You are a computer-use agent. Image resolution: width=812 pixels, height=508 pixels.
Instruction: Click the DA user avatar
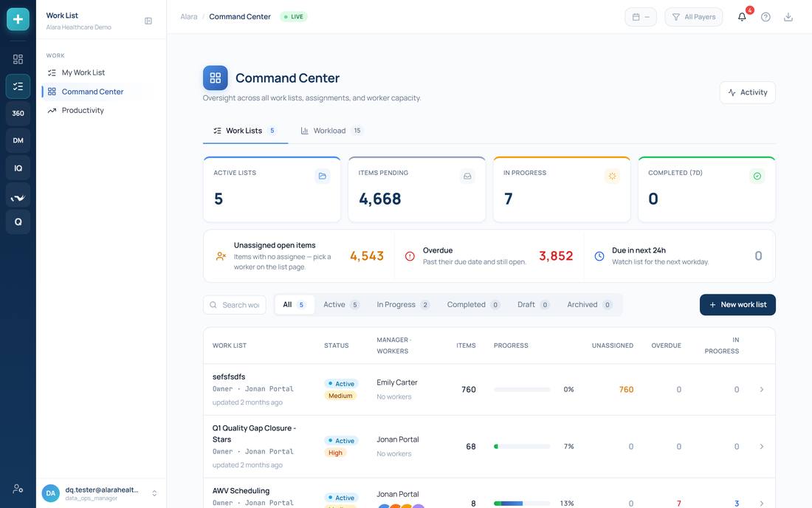[x=51, y=493]
